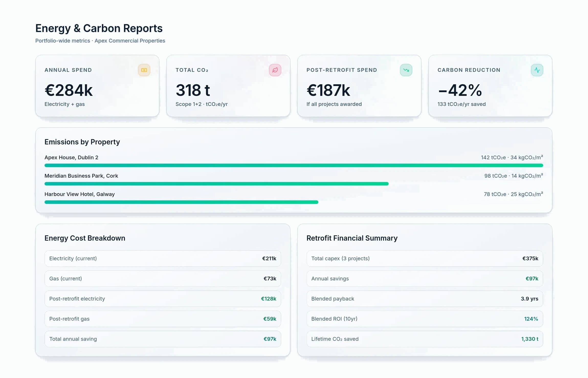588x378 pixels.
Task: Click the '142 tCO₂e · 34 kgCO₂/m²' value
Action: click(512, 157)
